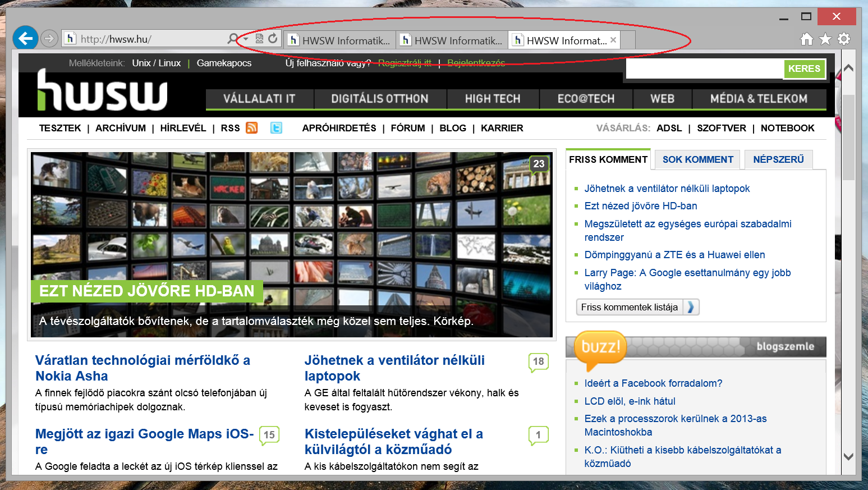Open Megjött az igazi Google Maps iOS-re article
The width and height of the screenshot is (868, 490).
(144, 442)
